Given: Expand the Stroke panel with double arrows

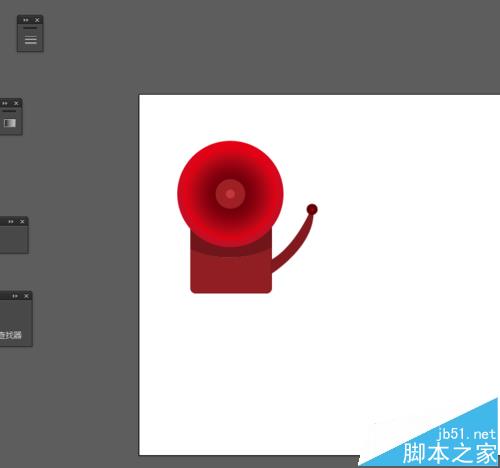Looking at the screenshot, I should point(26,20).
